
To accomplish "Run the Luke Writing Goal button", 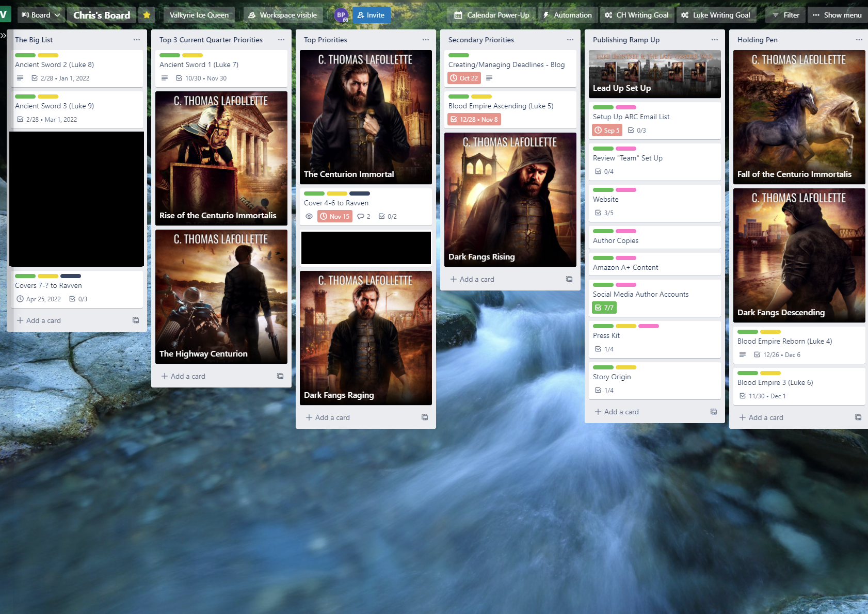I will click(716, 15).
